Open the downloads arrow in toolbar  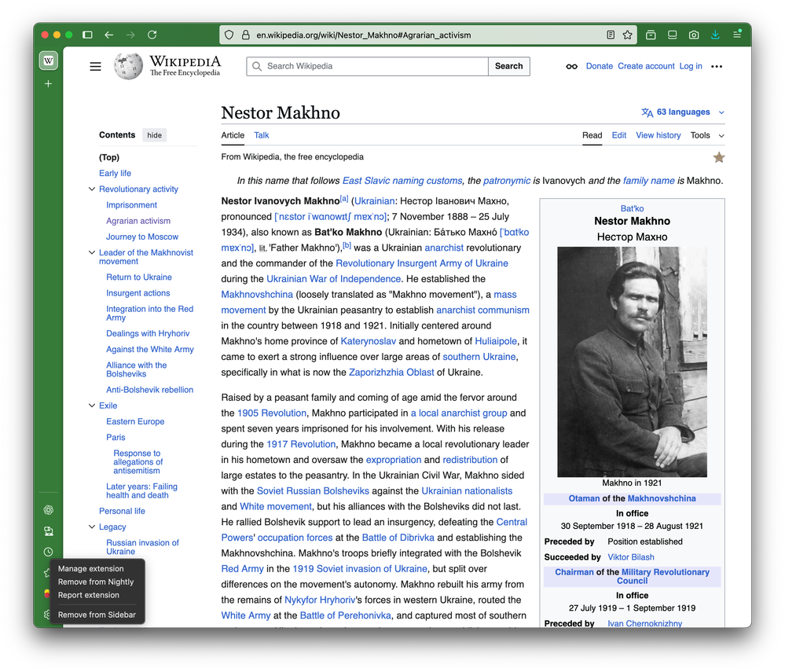point(715,35)
